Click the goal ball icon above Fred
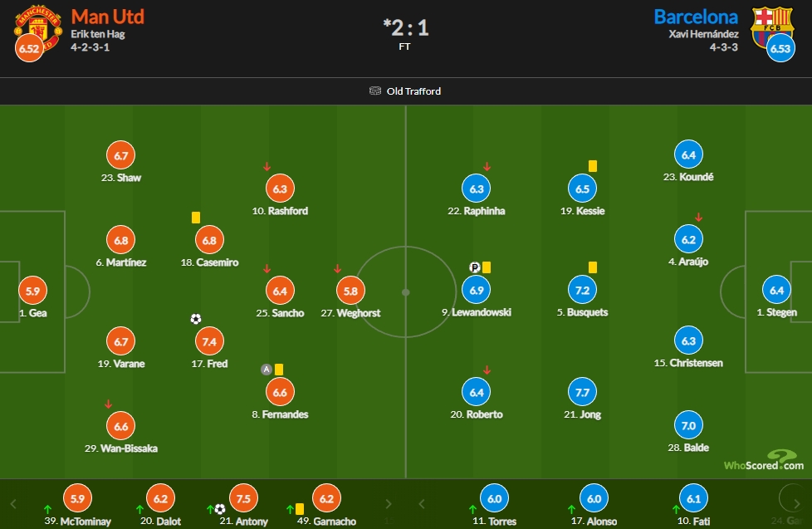812x529 pixels. tap(196, 319)
